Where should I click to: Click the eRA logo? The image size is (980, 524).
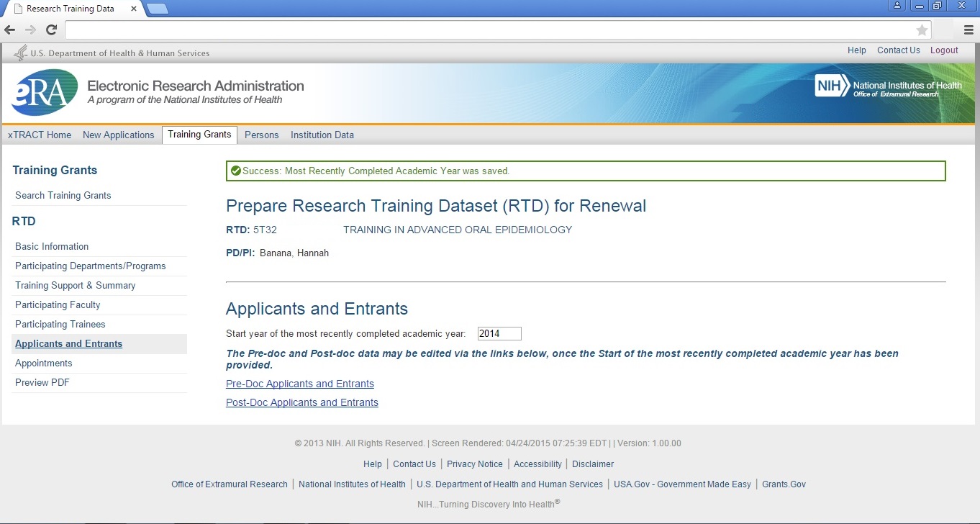(x=44, y=92)
